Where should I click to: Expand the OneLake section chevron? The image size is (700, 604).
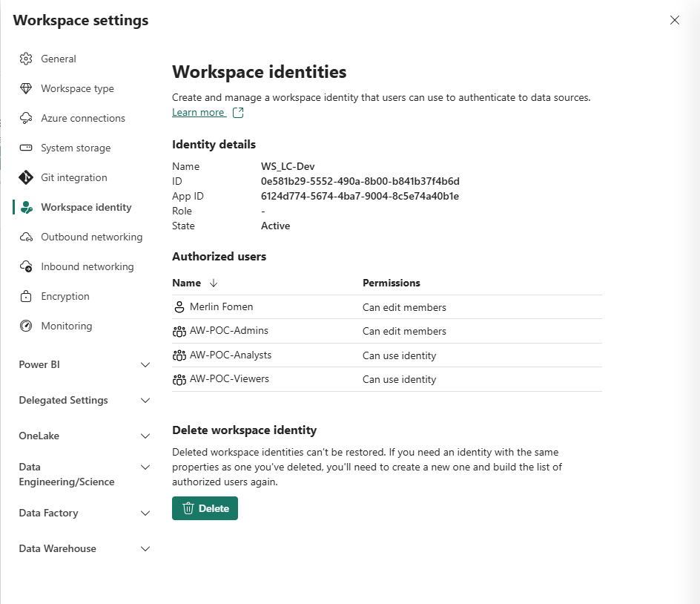point(145,436)
